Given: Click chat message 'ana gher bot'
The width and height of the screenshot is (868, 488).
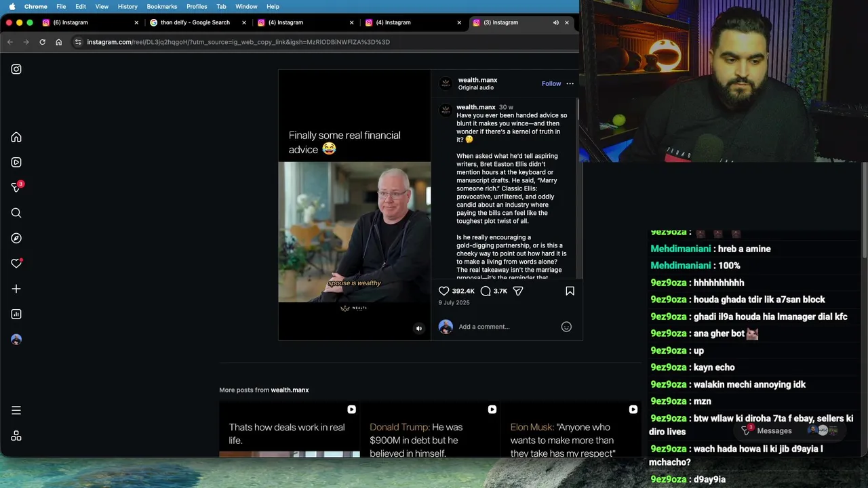Looking at the screenshot, I should point(704,333).
